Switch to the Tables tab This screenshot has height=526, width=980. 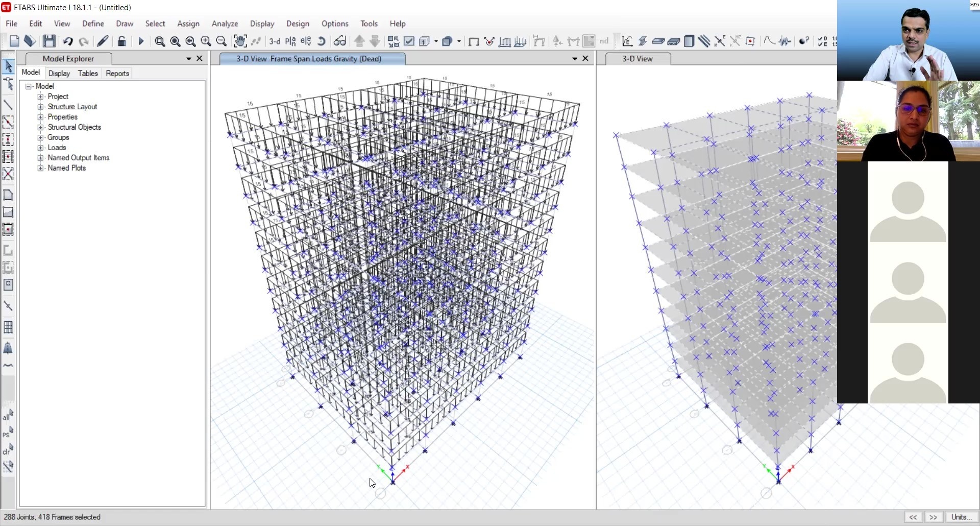(88, 74)
